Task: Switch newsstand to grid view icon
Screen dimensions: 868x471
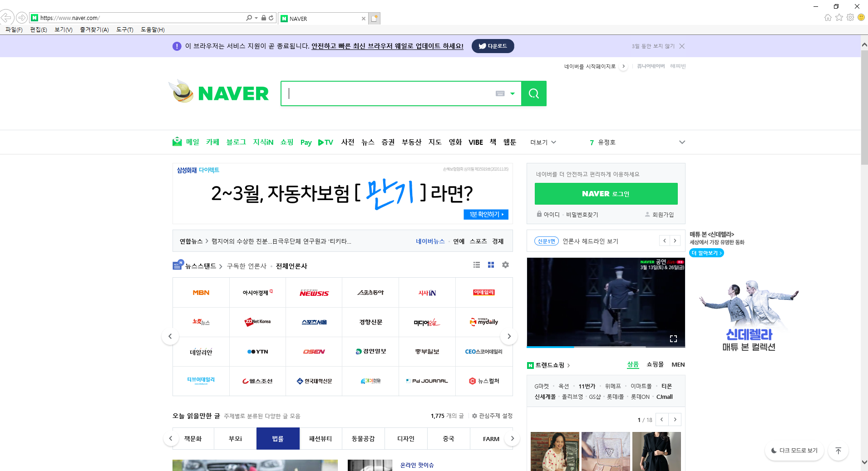Action: [491, 265]
